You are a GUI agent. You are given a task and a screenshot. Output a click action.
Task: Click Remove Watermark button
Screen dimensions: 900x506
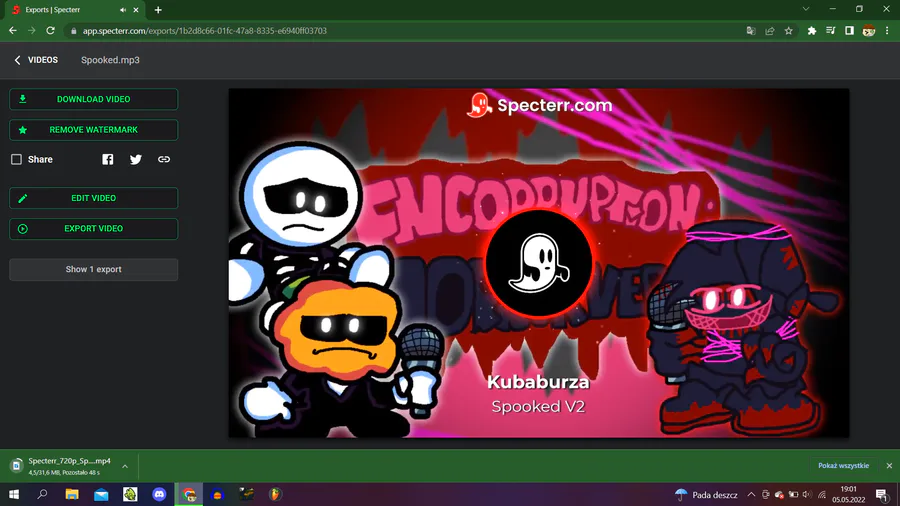pyautogui.click(x=94, y=130)
